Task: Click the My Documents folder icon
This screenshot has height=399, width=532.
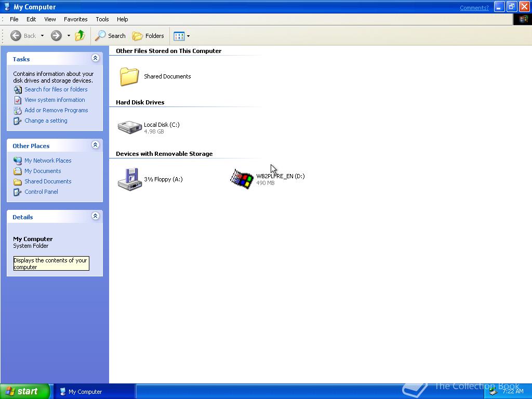Action: click(x=18, y=171)
